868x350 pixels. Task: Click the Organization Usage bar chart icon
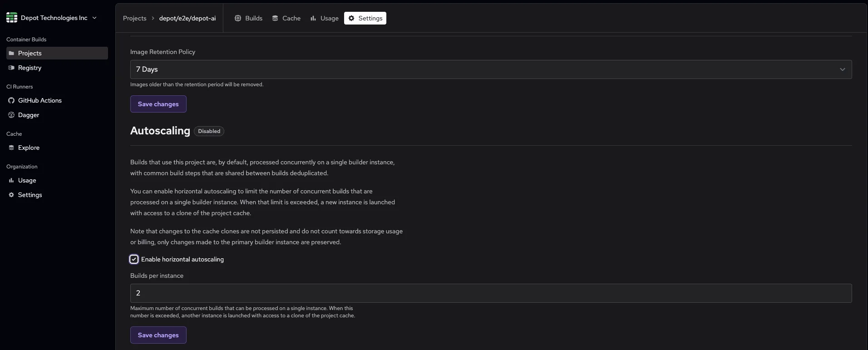pyautogui.click(x=11, y=180)
